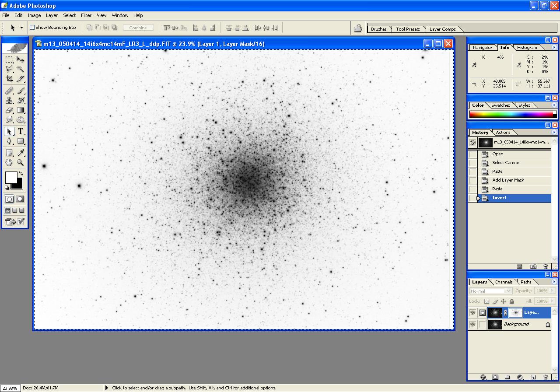Image resolution: width=560 pixels, height=392 pixels.
Task: Expand the History panel options menu
Action: coord(554,133)
